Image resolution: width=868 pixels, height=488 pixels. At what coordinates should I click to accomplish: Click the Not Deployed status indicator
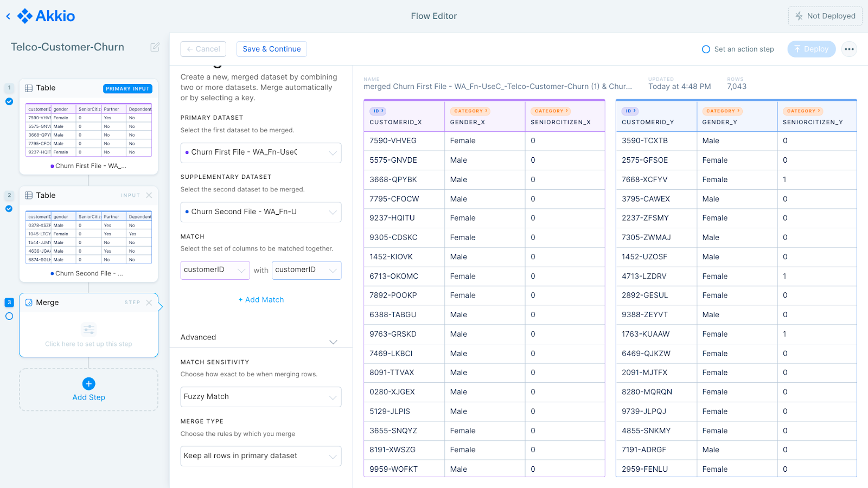(x=825, y=16)
